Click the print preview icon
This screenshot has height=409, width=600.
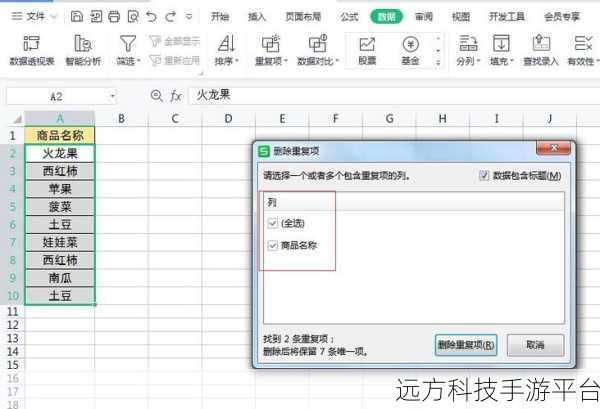tap(133, 16)
